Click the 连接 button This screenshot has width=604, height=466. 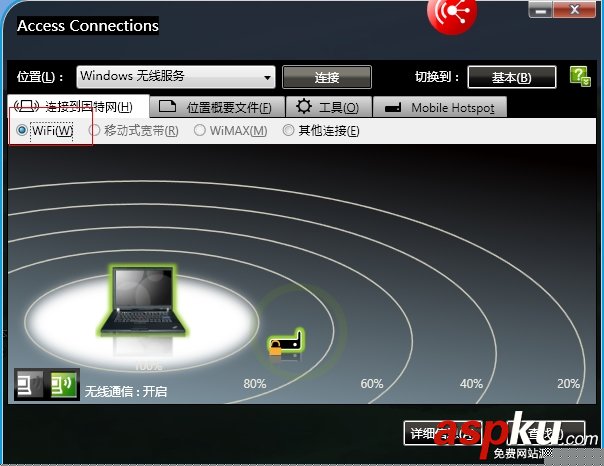point(327,77)
